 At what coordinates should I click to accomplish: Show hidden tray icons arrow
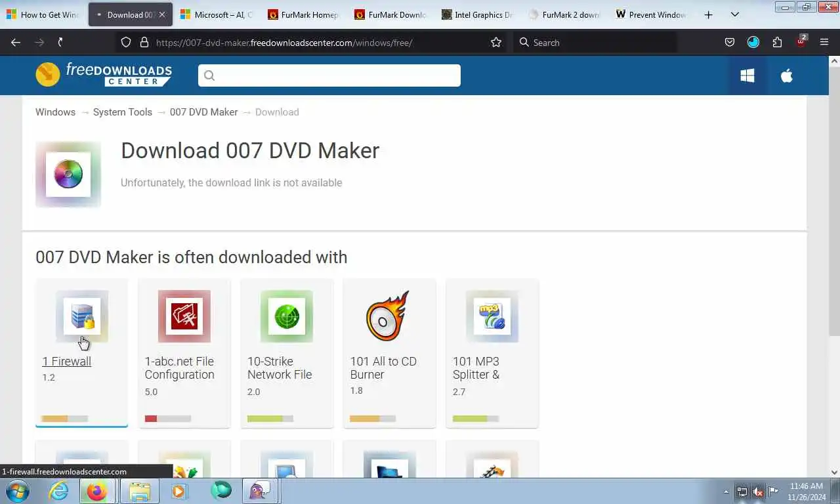pos(726,491)
